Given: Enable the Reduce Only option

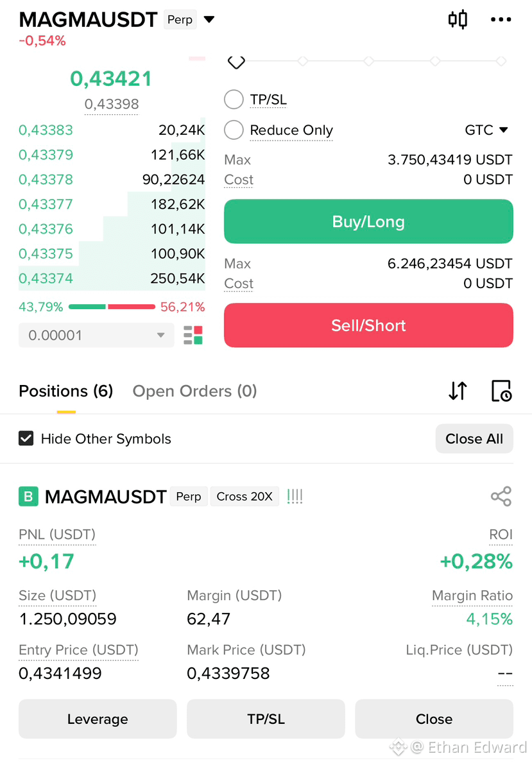Looking at the screenshot, I should 234,130.
